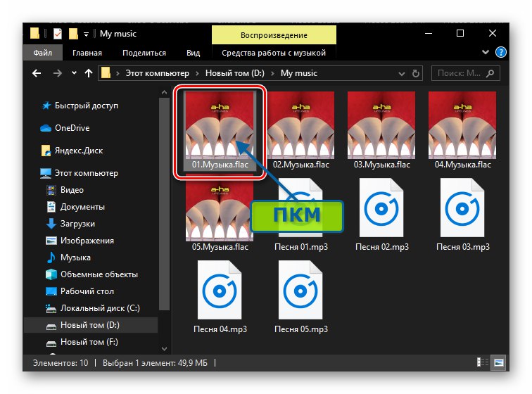Viewport: 532px width, 394px height.
Task: Click the blue star Quick access icon
Action: coord(46,106)
